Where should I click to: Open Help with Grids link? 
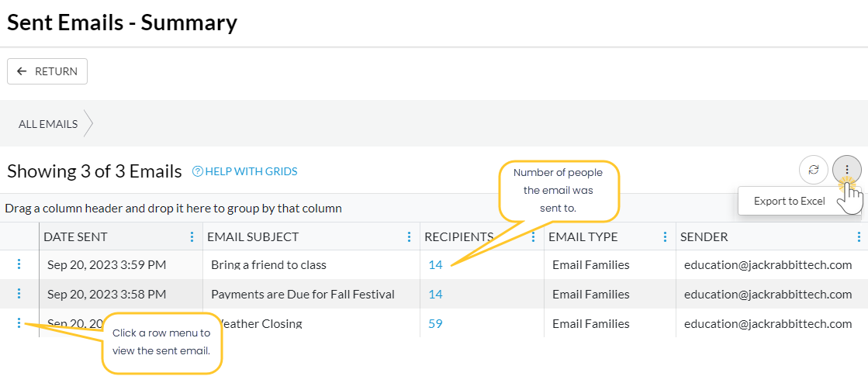point(245,171)
